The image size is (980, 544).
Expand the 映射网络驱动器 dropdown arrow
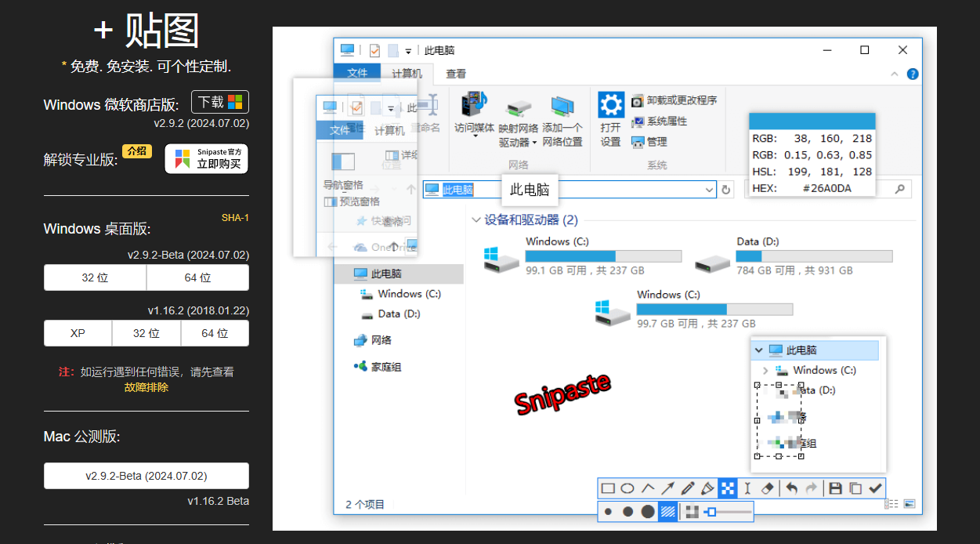535,143
